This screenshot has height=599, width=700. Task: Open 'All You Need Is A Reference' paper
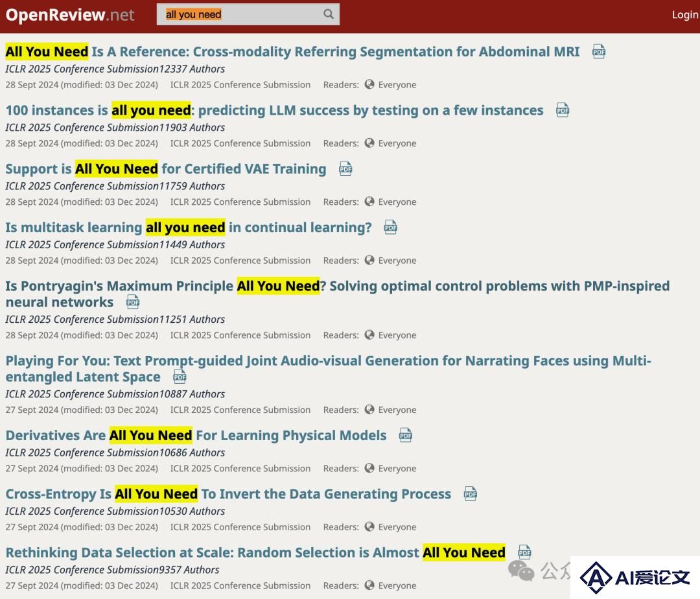click(292, 52)
